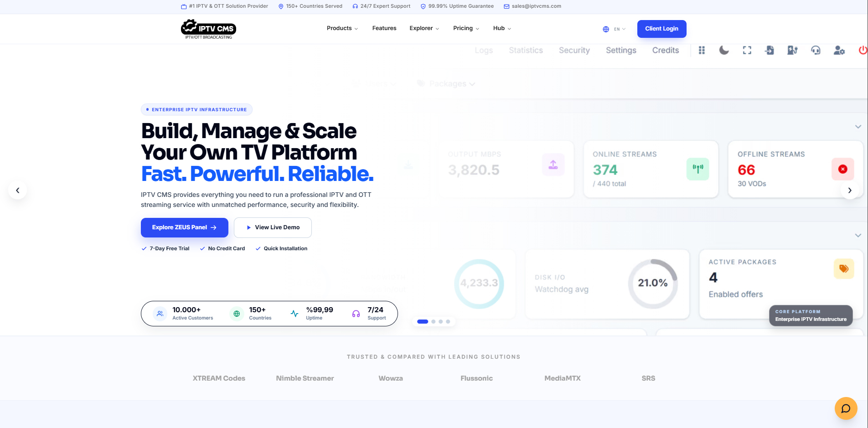This screenshot has width=868, height=428.
Task: Click the Quick Installation text
Action: (x=285, y=248)
